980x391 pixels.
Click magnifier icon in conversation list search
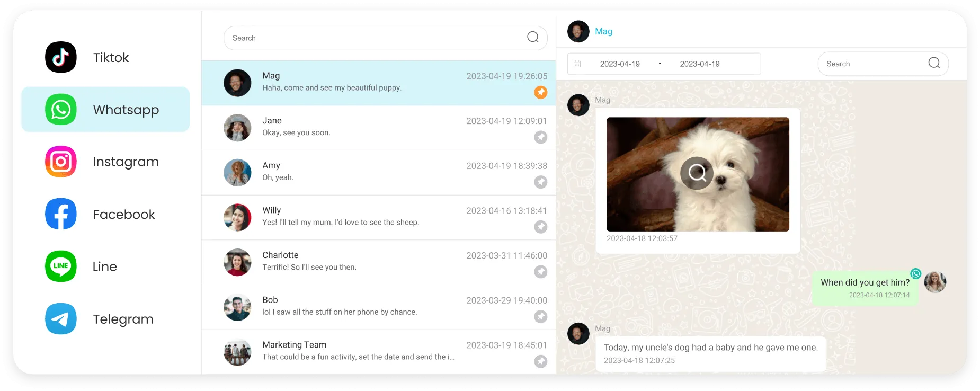533,37
